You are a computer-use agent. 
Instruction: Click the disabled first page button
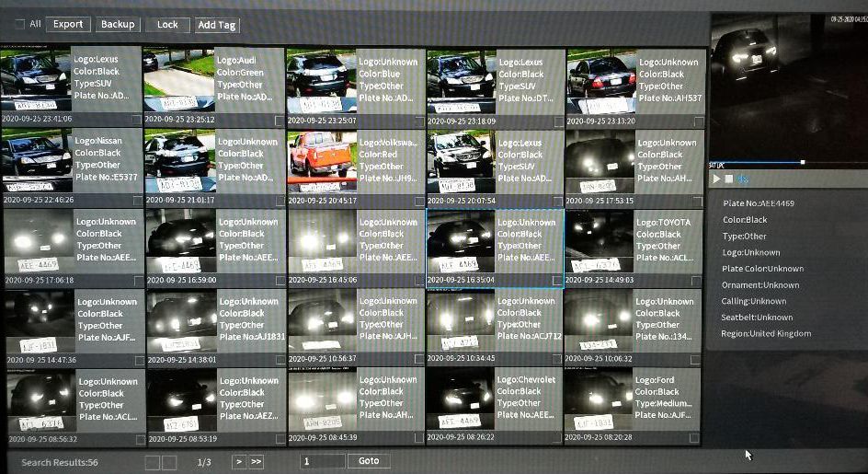pyautogui.click(x=153, y=462)
